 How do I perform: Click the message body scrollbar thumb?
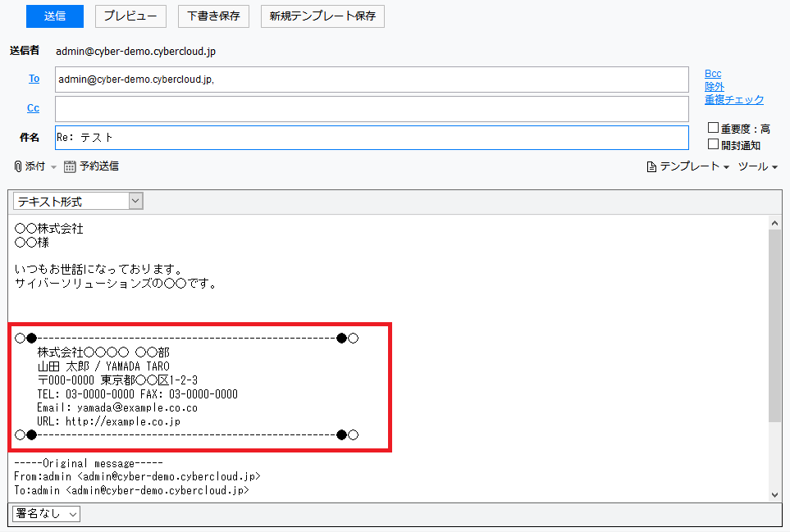point(775,325)
